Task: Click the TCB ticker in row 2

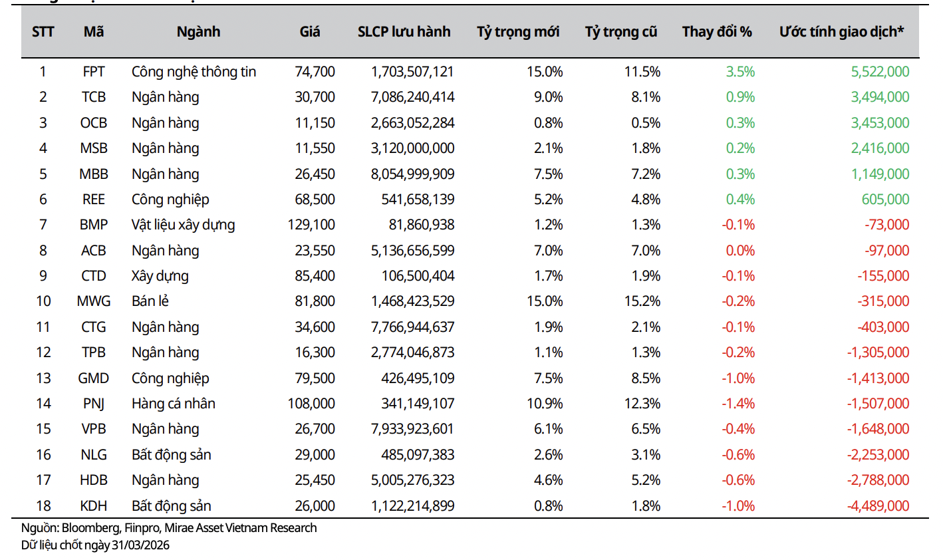Action: click(94, 97)
